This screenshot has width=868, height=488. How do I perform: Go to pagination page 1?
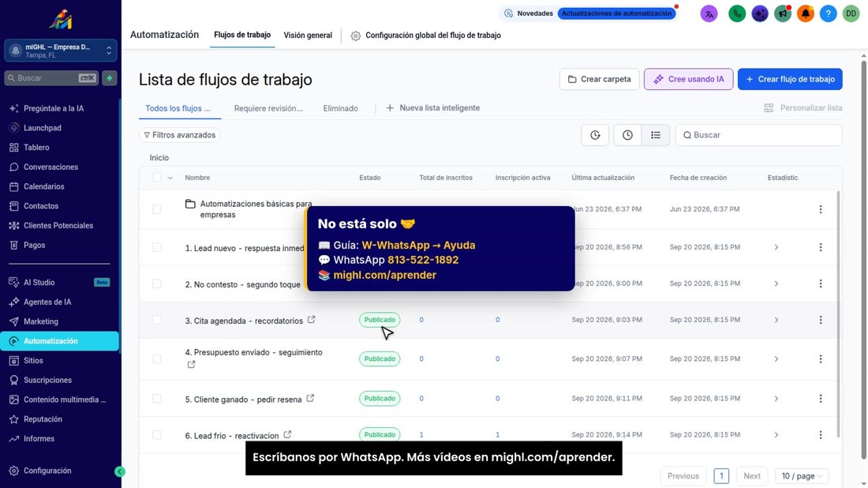tap(720, 476)
